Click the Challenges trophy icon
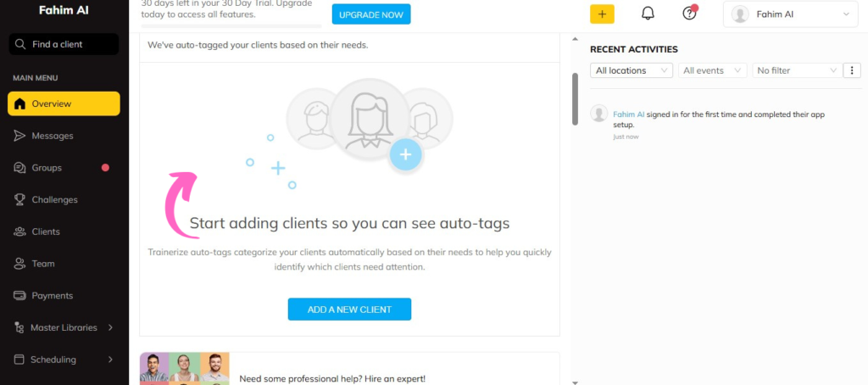The height and width of the screenshot is (385, 868). 19,199
